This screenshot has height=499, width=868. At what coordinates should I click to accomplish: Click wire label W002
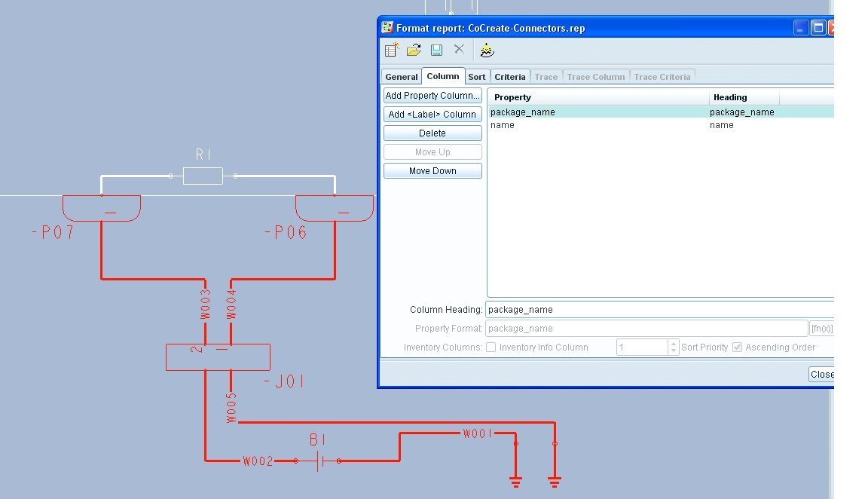[x=258, y=461]
